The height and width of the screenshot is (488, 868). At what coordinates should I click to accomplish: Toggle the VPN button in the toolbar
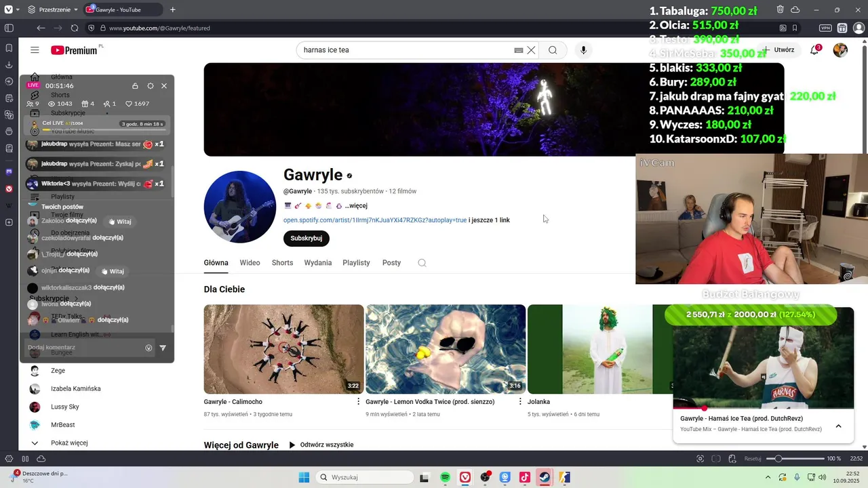coord(825,28)
